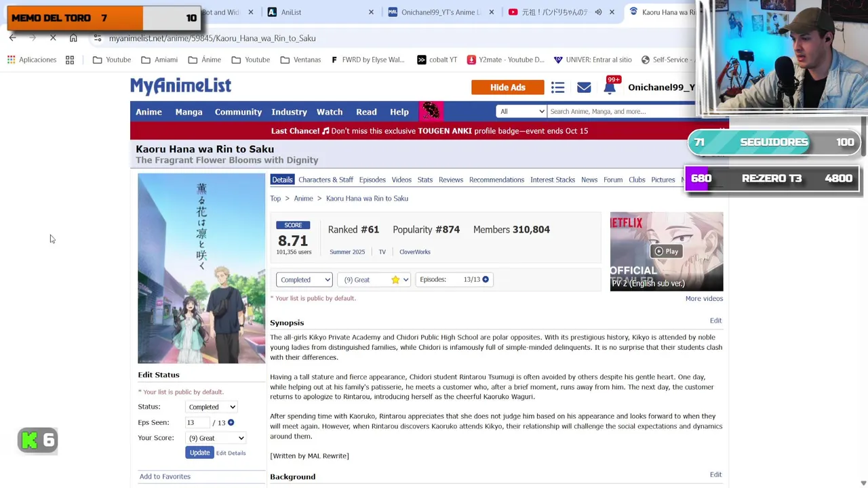Click the Update button
The image size is (868, 488).
tap(199, 453)
